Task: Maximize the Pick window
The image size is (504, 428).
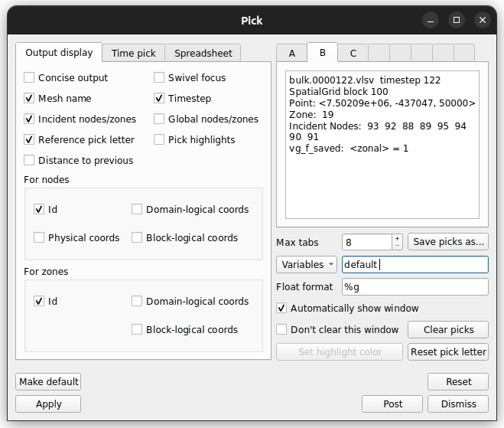Action: pyautogui.click(x=457, y=20)
